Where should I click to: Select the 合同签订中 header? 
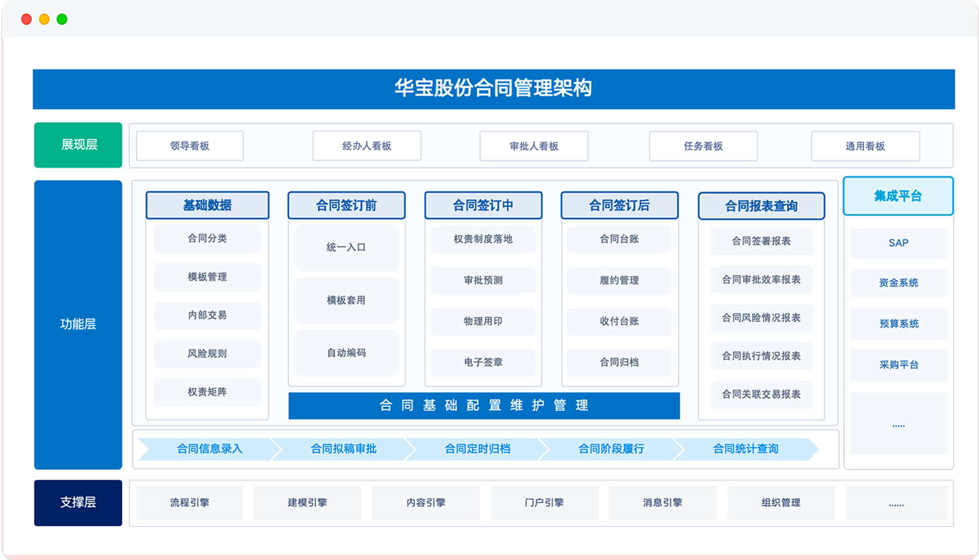click(x=483, y=206)
